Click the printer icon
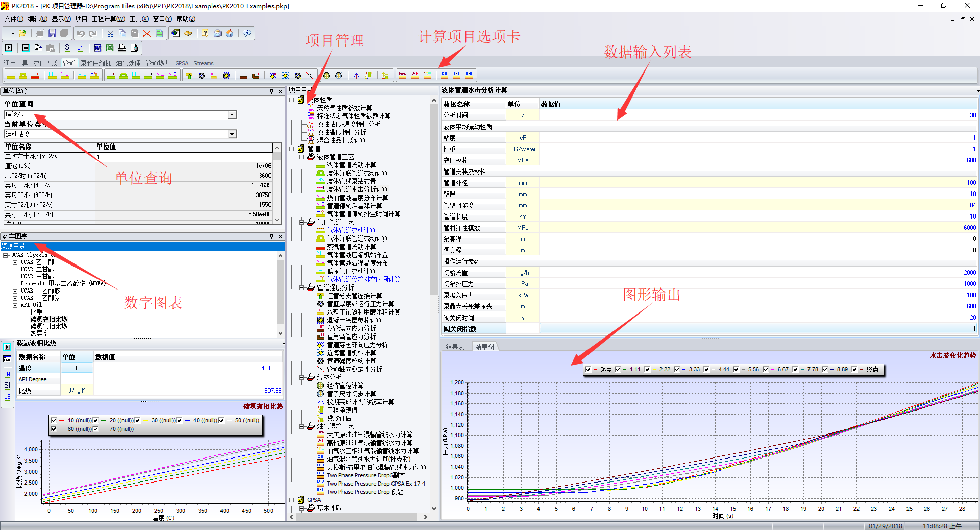The image size is (980, 530). pos(122,47)
